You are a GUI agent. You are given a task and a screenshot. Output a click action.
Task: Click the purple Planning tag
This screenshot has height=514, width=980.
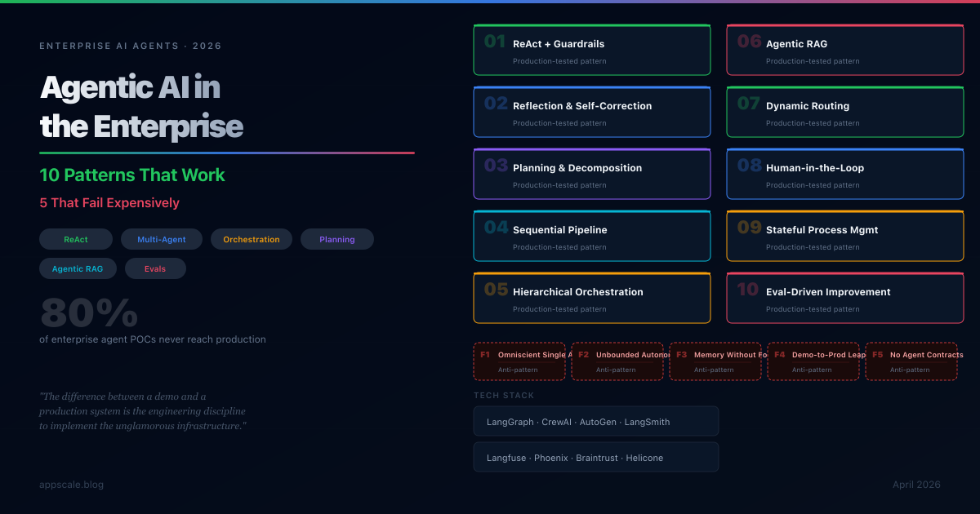(x=336, y=239)
